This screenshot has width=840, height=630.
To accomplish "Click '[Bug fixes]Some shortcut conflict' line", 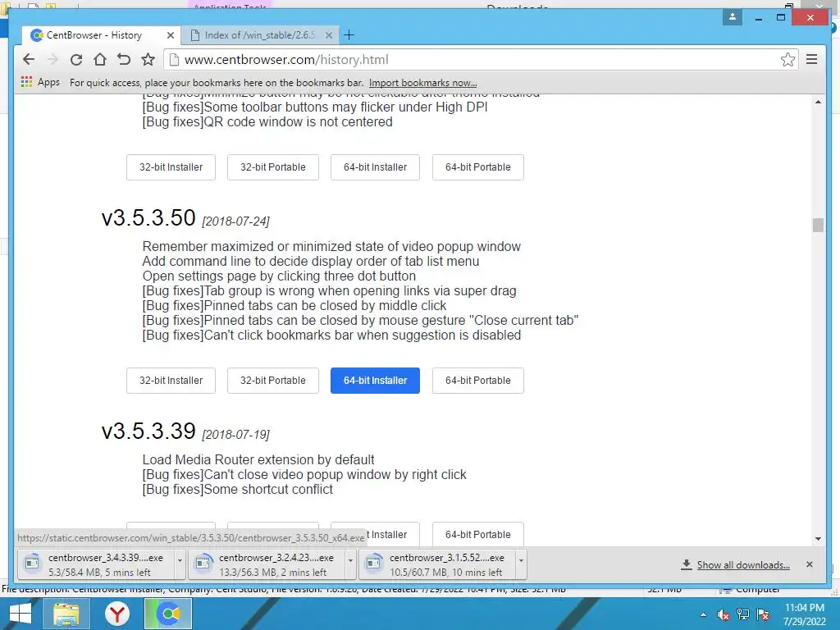I will pyautogui.click(x=237, y=489).
